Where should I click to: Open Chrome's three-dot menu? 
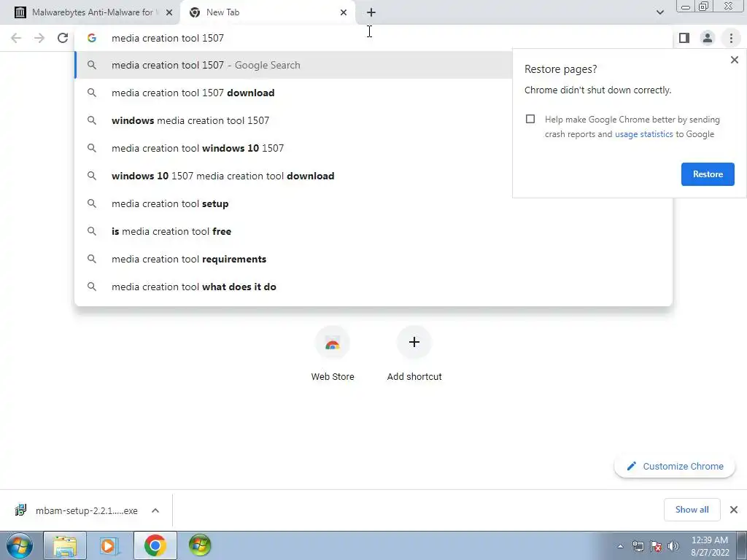(x=731, y=38)
